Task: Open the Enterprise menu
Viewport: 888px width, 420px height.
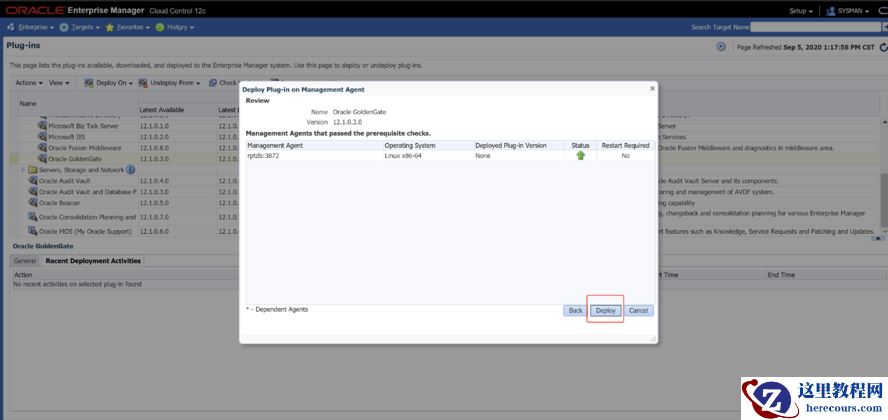Action: pos(31,27)
